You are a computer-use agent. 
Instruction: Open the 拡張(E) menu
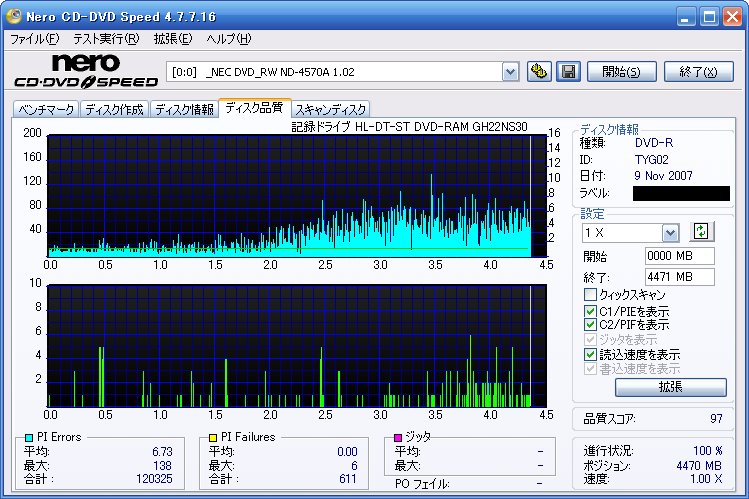173,39
